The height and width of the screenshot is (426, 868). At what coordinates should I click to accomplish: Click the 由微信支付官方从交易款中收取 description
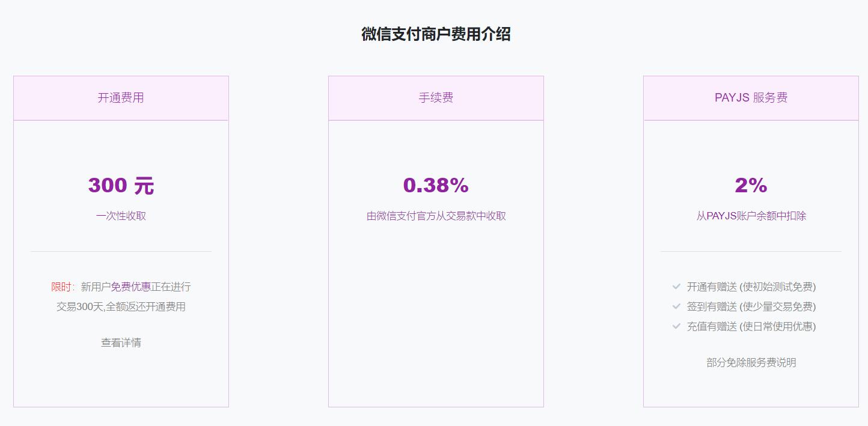[x=436, y=216]
